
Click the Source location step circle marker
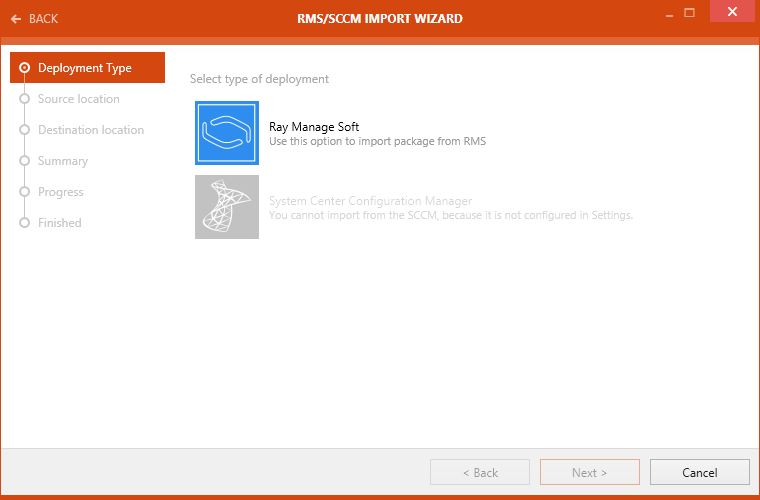(25, 99)
